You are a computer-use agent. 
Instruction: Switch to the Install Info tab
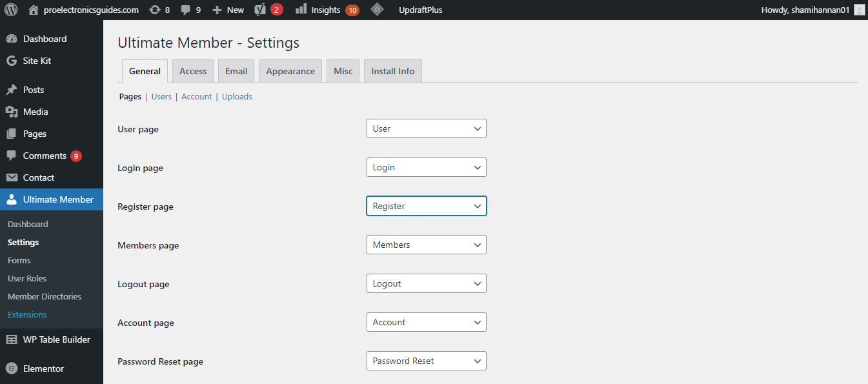click(x=393, y=71)
